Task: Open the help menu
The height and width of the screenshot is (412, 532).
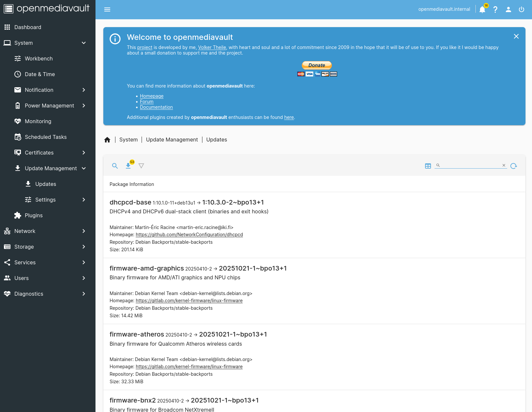Action: pyautogui.click(x=495, y=9)
